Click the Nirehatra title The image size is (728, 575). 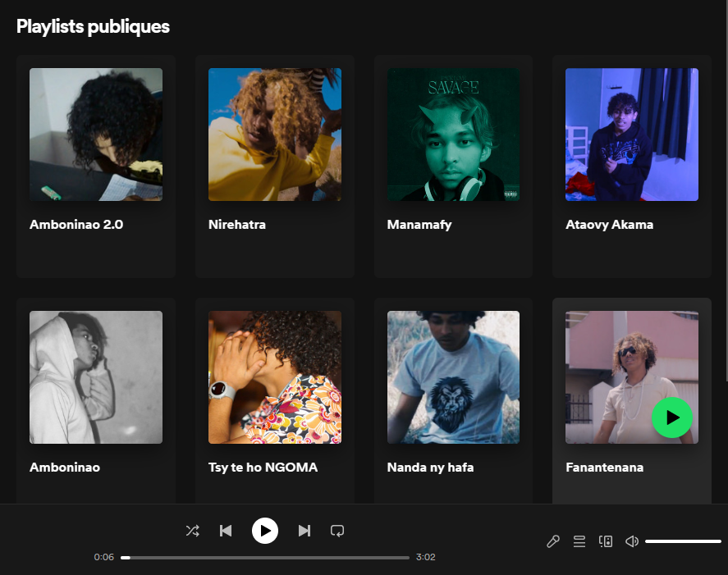point(237,225)
